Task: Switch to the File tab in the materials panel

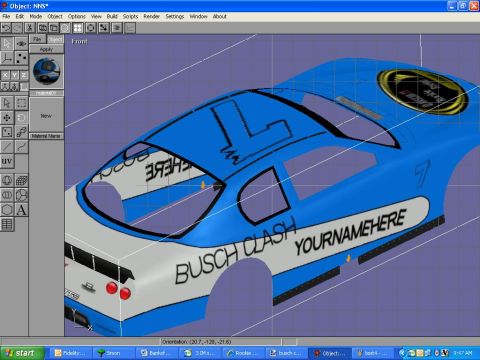Action: click(37, 39)
